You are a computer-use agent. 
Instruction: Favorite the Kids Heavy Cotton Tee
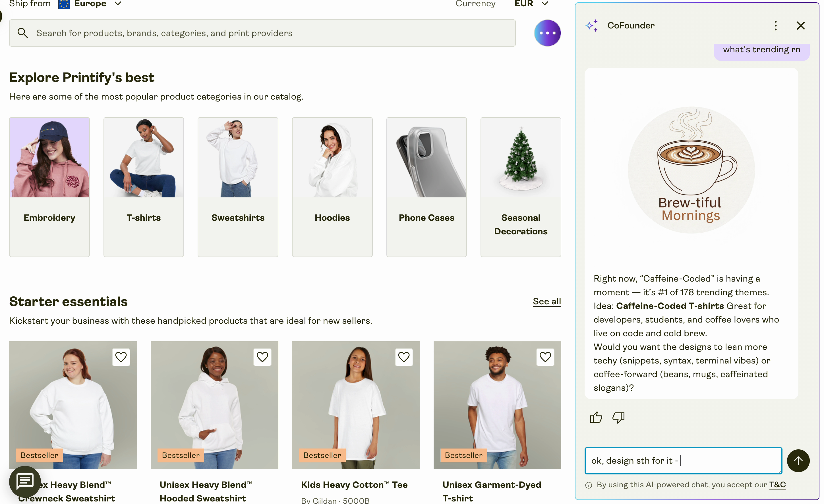tap(404, 357)
